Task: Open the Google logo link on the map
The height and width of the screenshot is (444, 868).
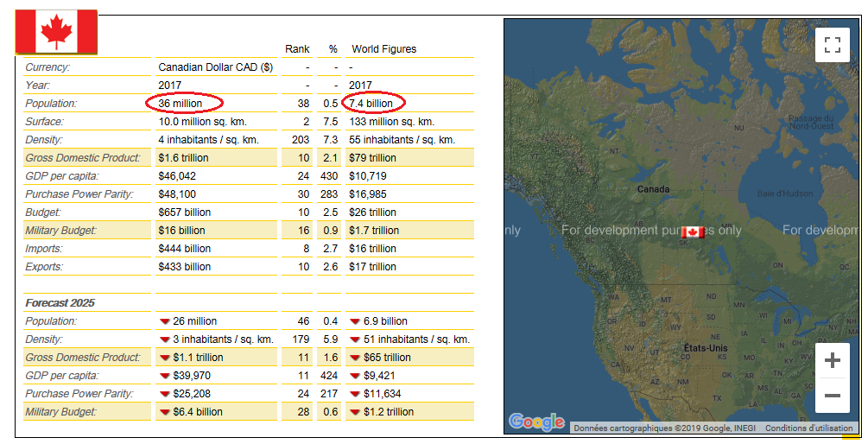Action: tap(536, 422)
